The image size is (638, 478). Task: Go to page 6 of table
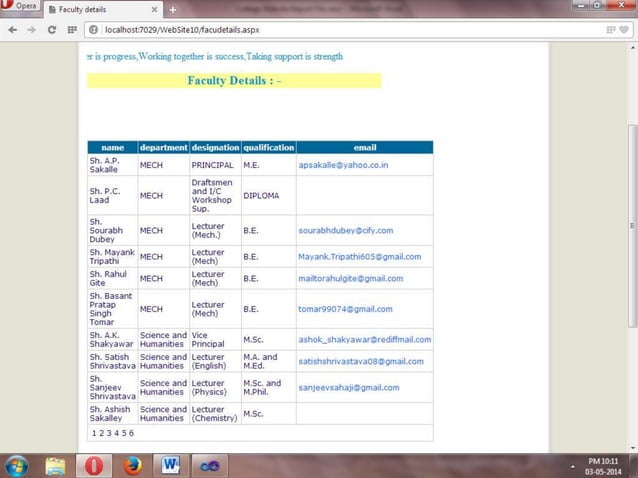click(x=131, y=433)
